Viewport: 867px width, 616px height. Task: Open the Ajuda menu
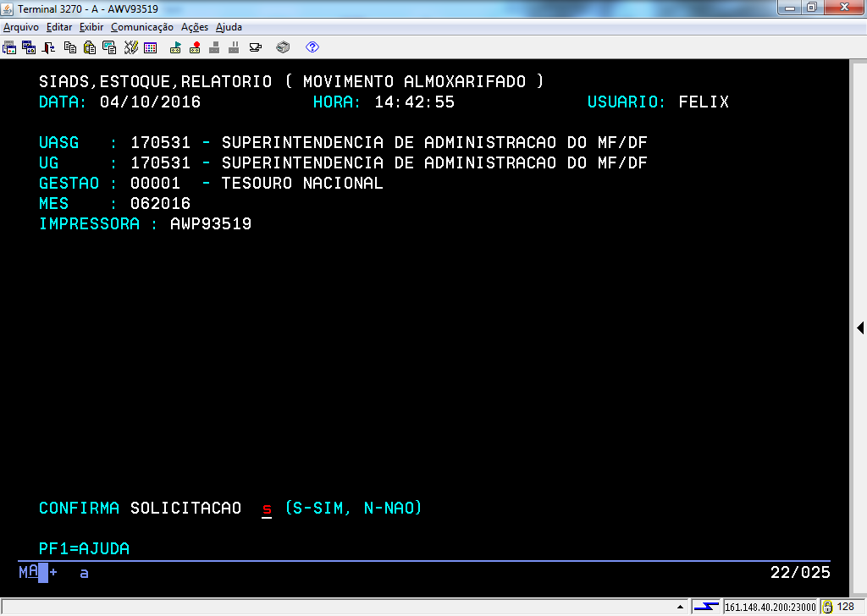(x=229, y=27)
